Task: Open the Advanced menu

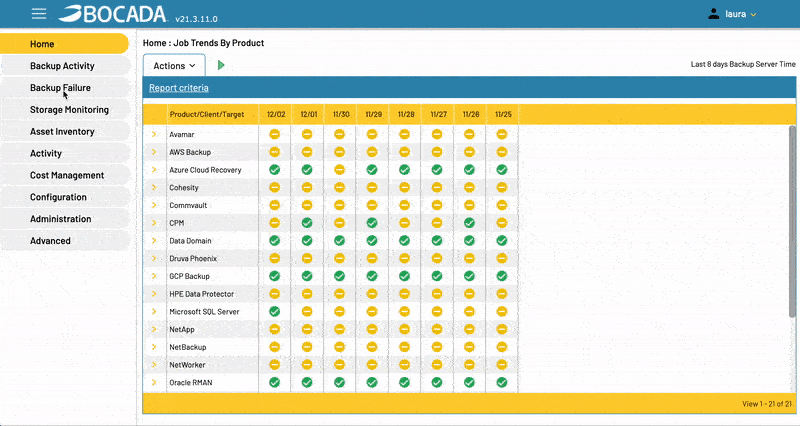Action: (64, 241)
